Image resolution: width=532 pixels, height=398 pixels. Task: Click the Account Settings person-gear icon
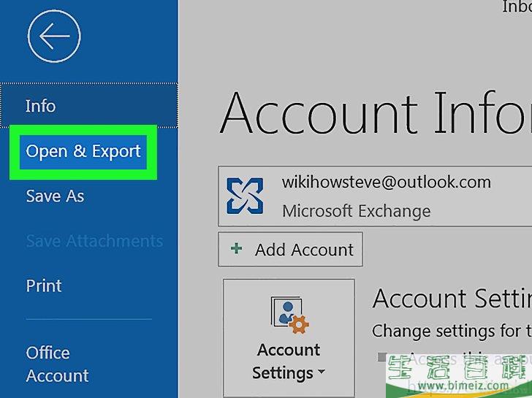289,315
